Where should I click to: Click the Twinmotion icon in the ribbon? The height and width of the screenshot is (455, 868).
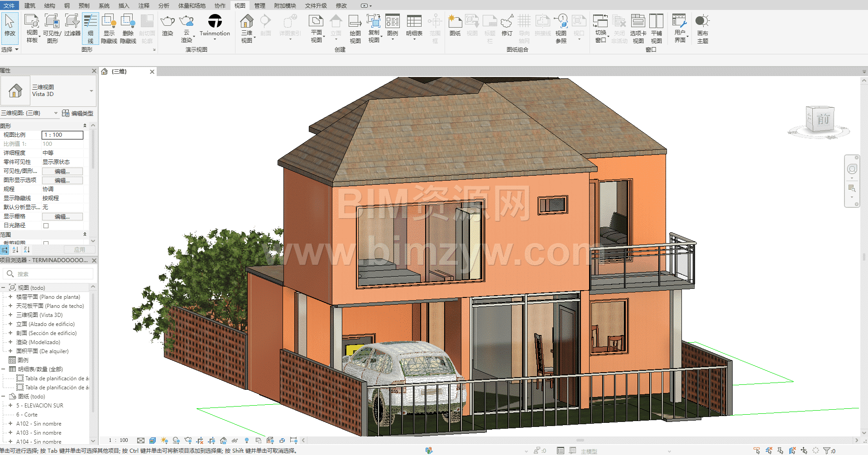(215, 22)
